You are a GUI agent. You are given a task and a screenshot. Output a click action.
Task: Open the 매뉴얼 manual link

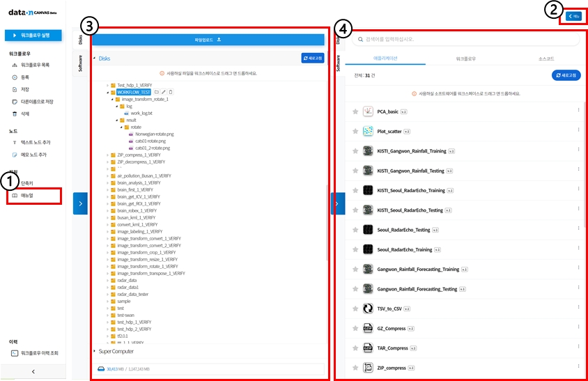(27, 196)
